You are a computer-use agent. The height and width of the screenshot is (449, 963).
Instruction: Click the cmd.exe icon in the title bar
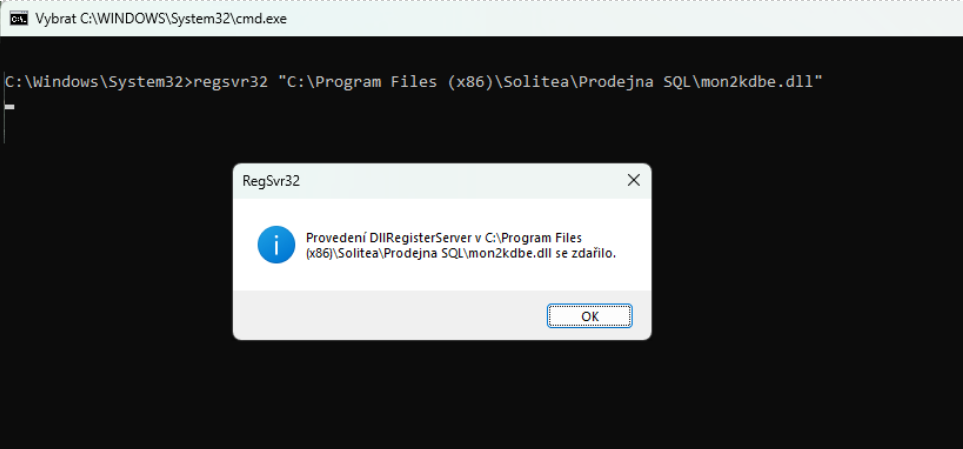[x=18, y=18]
